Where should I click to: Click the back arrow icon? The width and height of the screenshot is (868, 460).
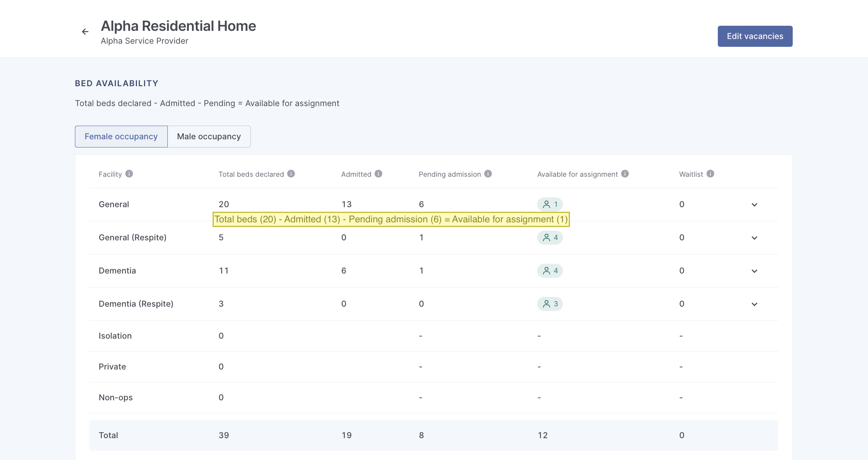(85, 32)
